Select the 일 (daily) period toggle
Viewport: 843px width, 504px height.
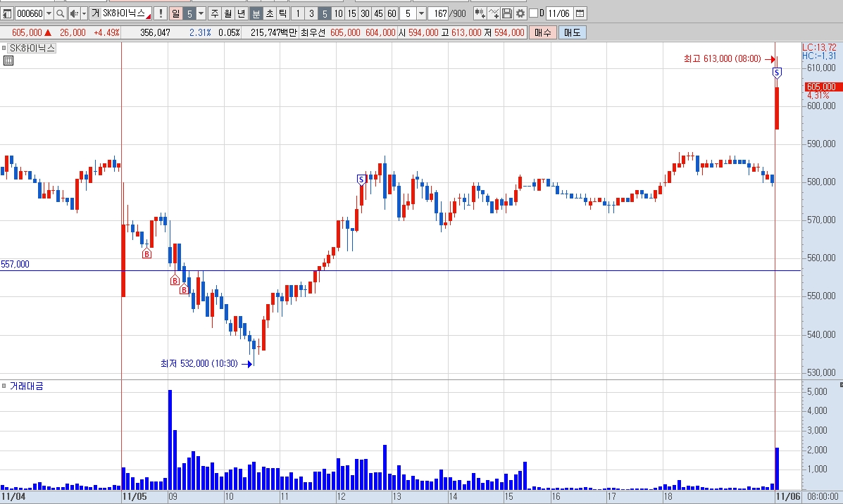click(x=176, y=13)
